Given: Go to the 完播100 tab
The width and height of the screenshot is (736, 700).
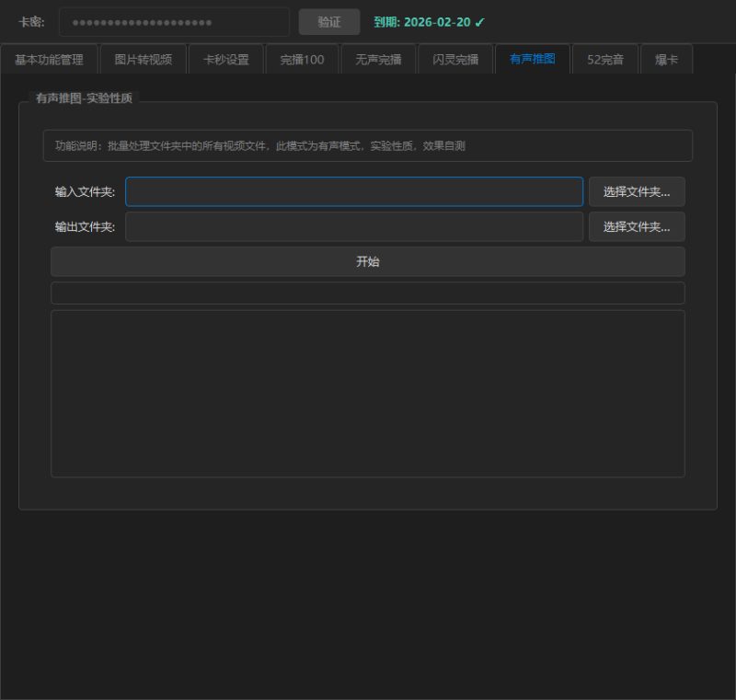Looking at the screenshot, I should (x=302, y=60).
